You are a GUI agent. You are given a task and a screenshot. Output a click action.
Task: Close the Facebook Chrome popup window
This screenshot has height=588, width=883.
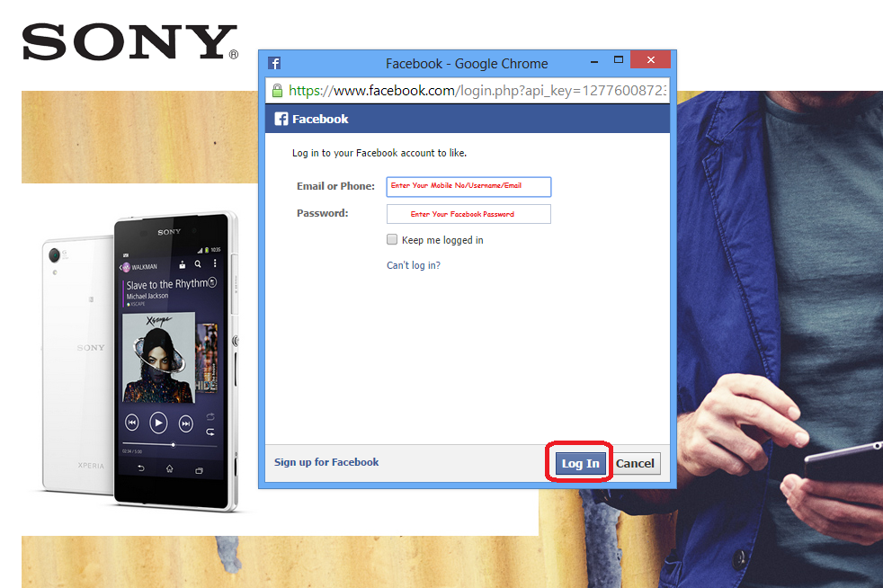point(650,59)
